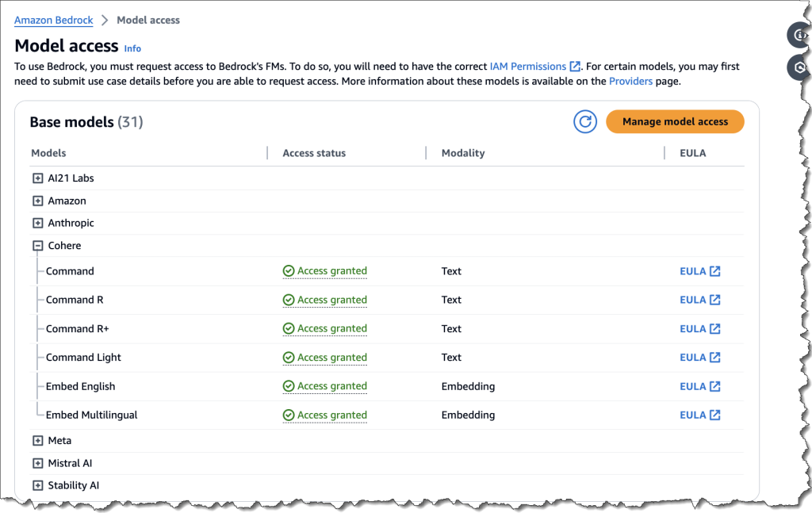Click the Base models (31) heading
This screenshot has height=513, width=812.
click(x=86, y=121)
